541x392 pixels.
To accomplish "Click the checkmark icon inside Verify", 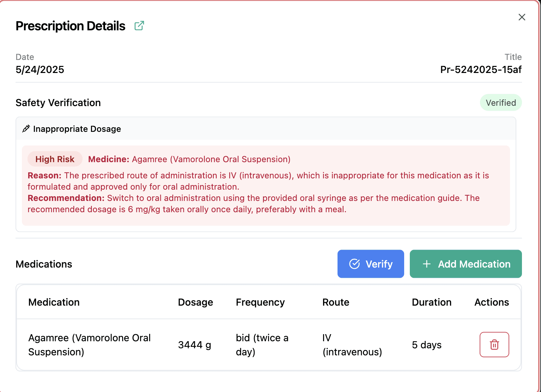I will tap(354, 264).
